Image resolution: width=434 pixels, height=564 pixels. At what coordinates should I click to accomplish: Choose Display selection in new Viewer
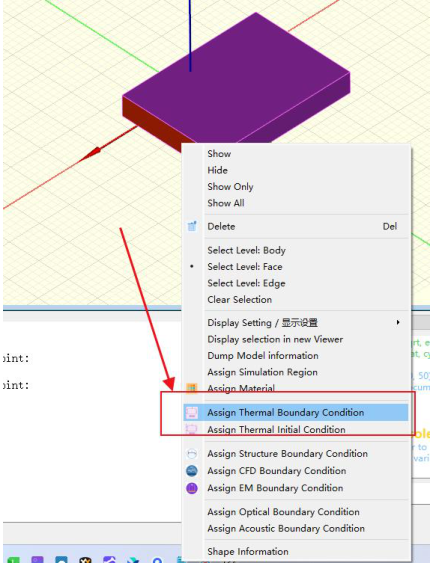[x=296, y=339]
